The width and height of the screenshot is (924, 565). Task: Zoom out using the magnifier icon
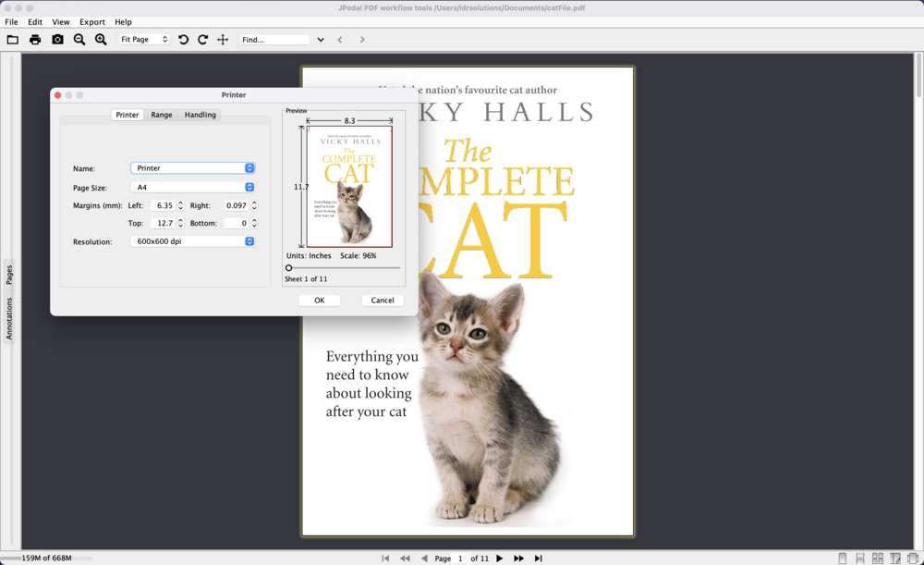(79, 40)
